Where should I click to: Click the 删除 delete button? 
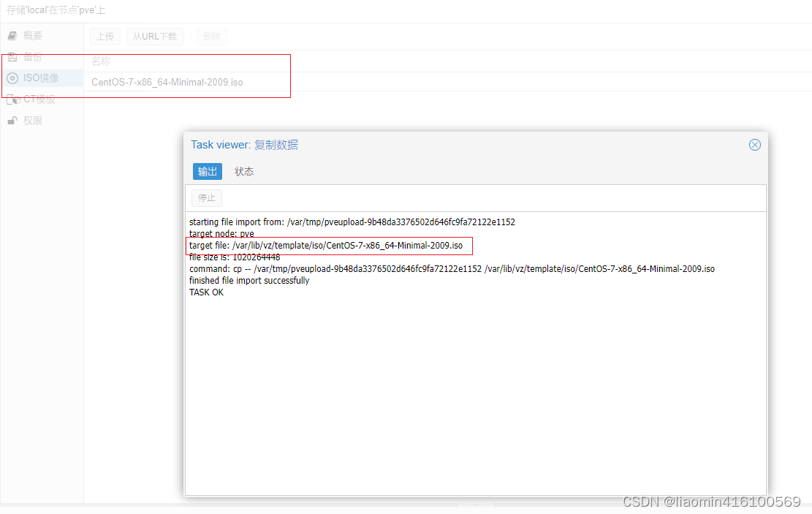coord(211,37)
